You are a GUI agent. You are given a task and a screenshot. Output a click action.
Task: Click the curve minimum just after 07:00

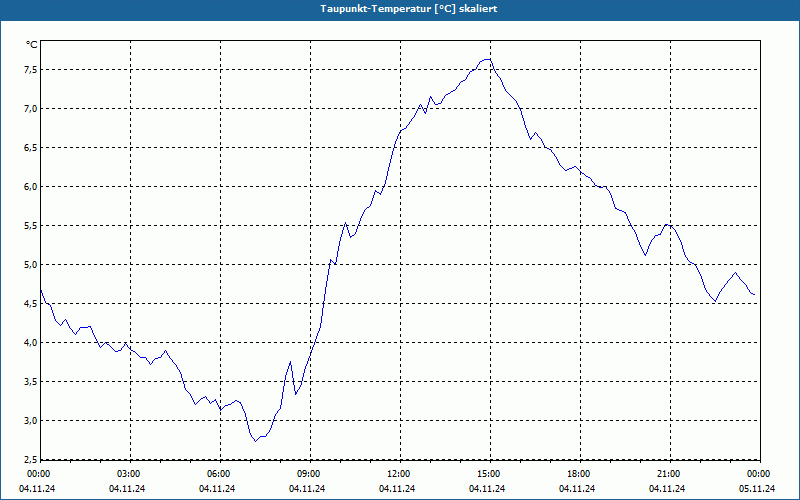coord(256,441)
